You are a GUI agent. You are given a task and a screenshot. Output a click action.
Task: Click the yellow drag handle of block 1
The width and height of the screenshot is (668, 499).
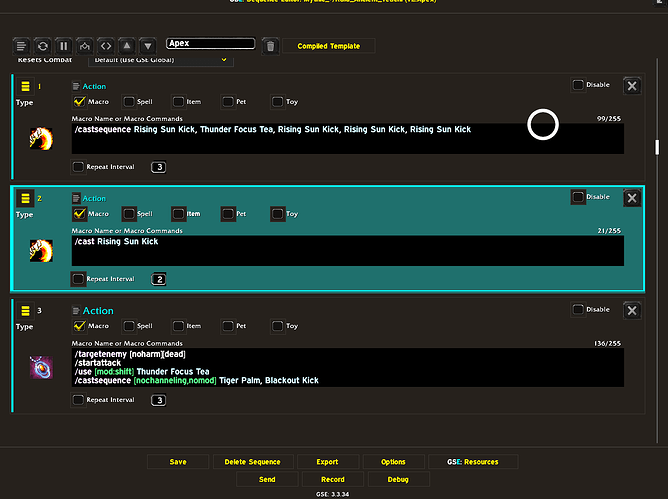click(25, 86)
